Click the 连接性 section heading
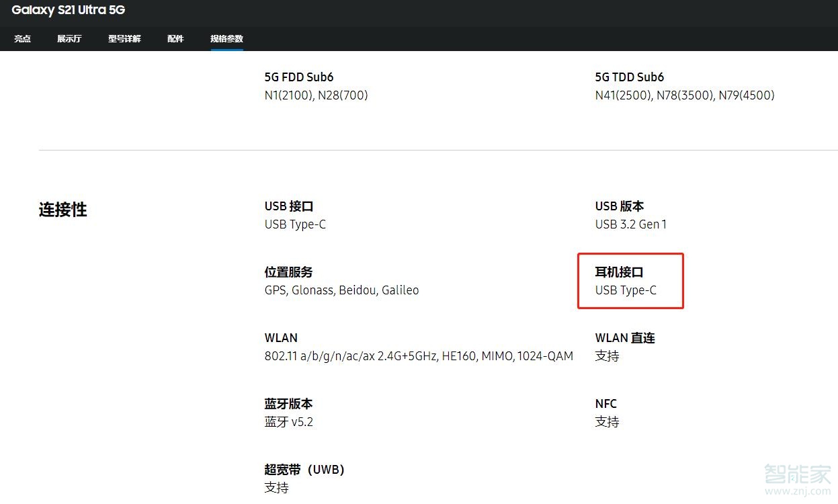Viewport: 838px width, 504px height. coord(63,210)
